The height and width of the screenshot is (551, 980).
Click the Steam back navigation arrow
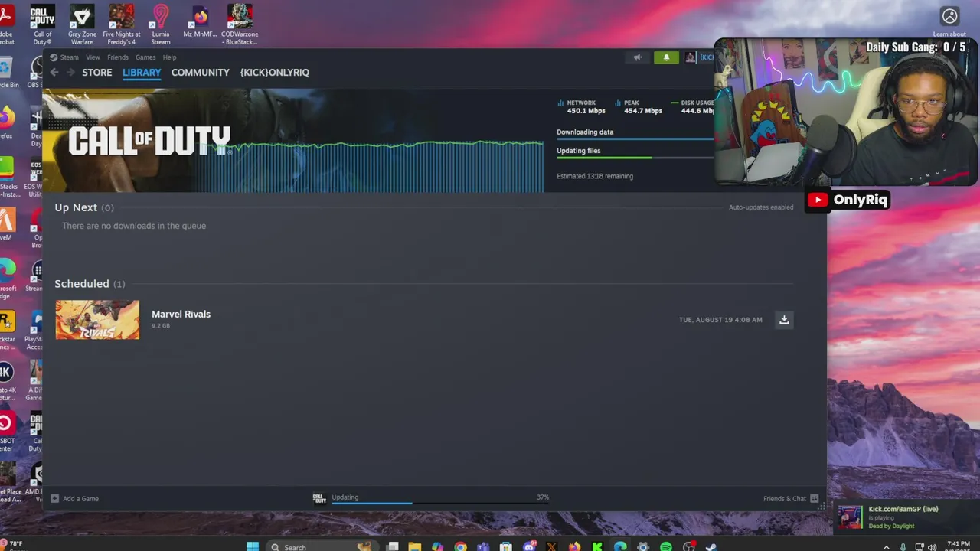coord(54,72)
